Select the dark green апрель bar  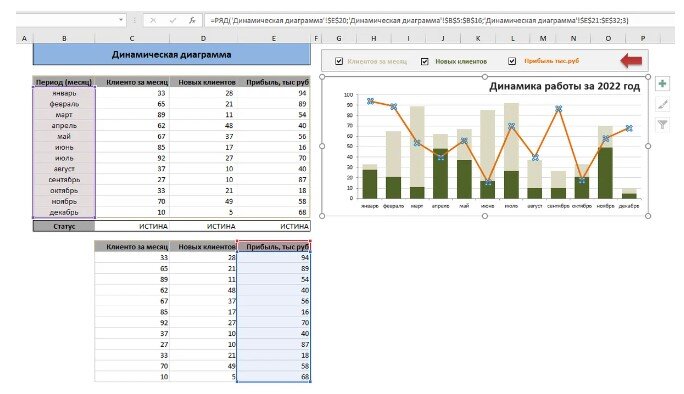441,174
